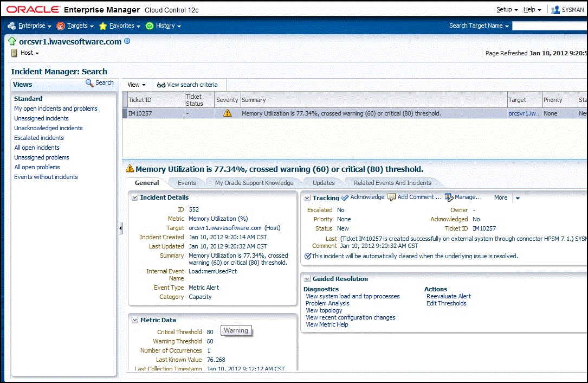Viewport: 588px width, 383px height.
Task: Open Unassigned incidents view
Action: point(41,118)
